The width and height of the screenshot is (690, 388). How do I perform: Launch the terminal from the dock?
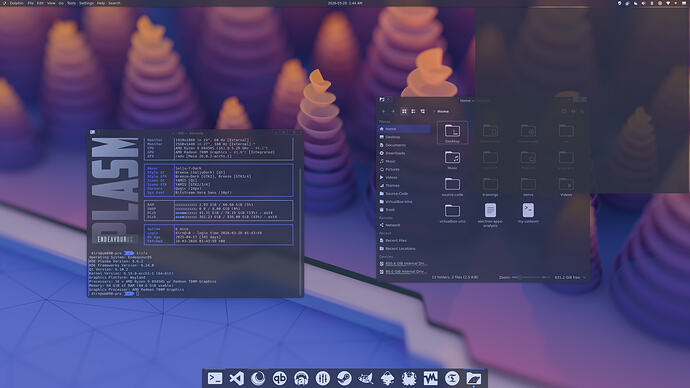(x=215, y=378)
